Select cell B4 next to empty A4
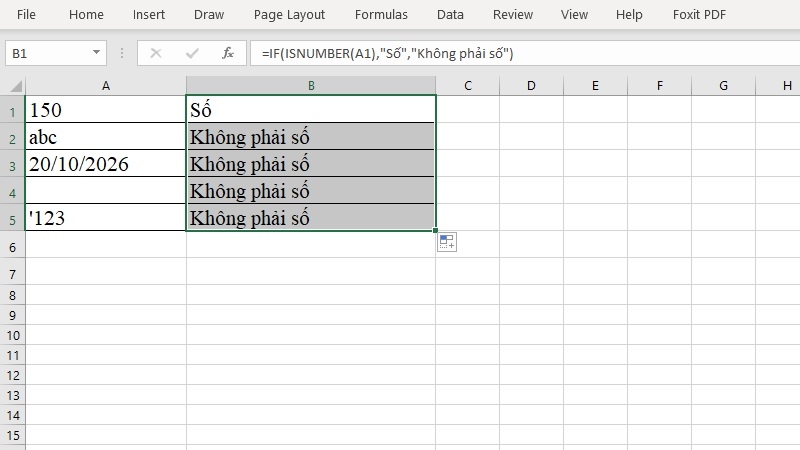 [311, 190]
